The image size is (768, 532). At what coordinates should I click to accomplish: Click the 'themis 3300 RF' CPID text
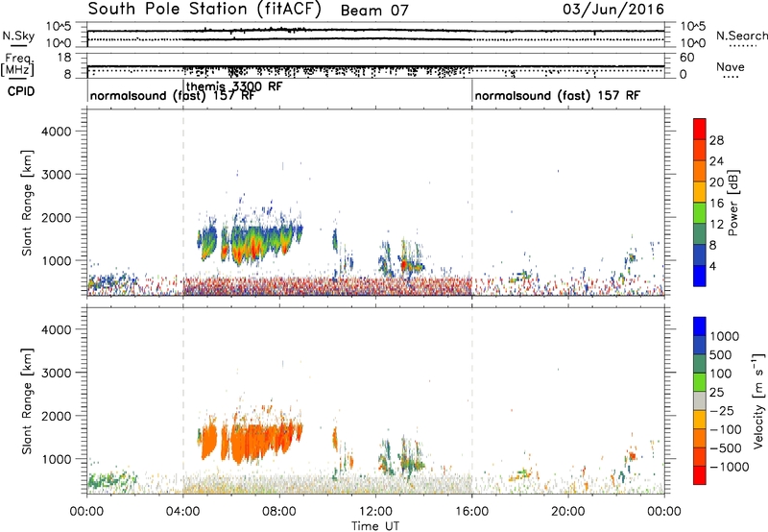pos(234,86)
